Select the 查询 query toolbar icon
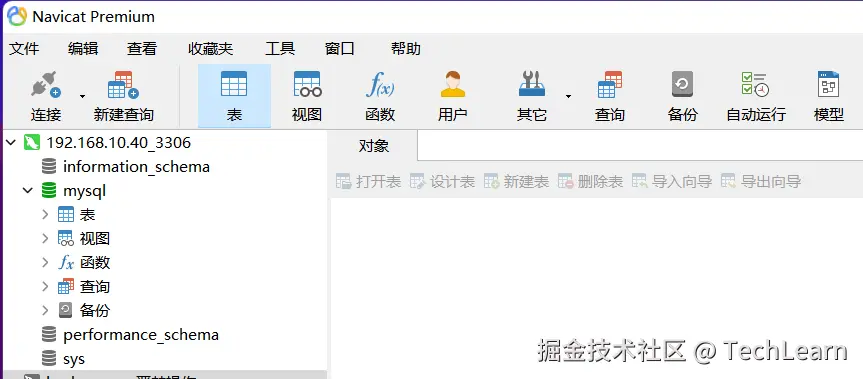863x379 pixels. [610, 85]
